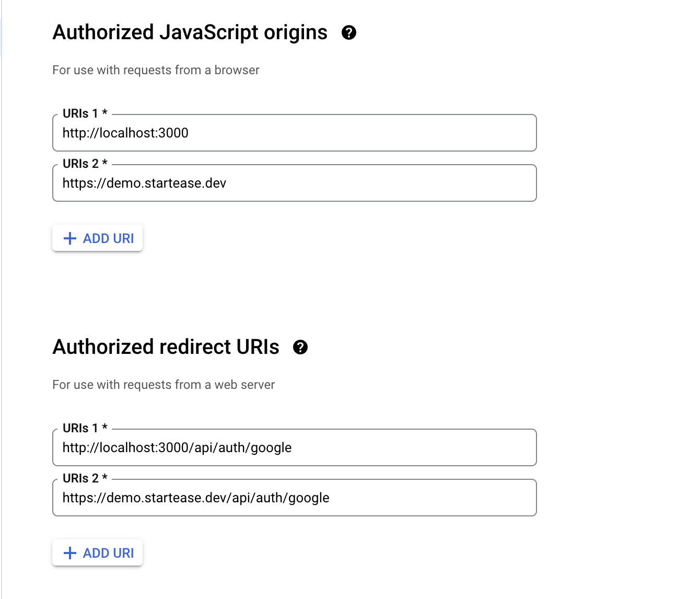Click the plus icon on the second ADD URI button

[70, 553]
